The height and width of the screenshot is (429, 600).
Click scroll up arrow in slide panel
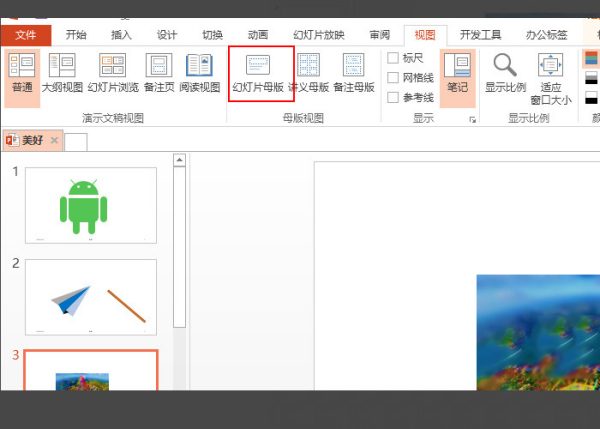click(179, 160)
